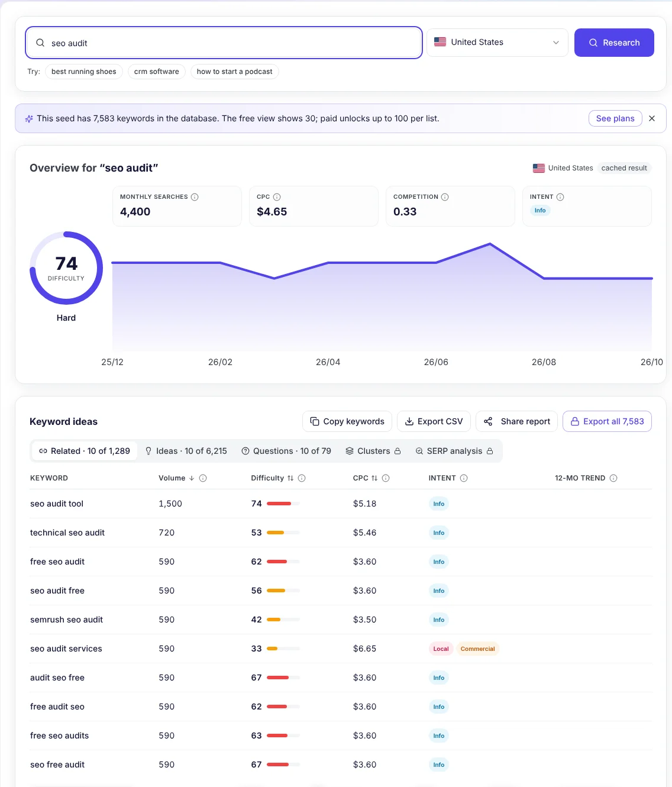This screenshot has height=787, width=672.
Task: Click the info icon beside Competition
Action: click(445, 197)
